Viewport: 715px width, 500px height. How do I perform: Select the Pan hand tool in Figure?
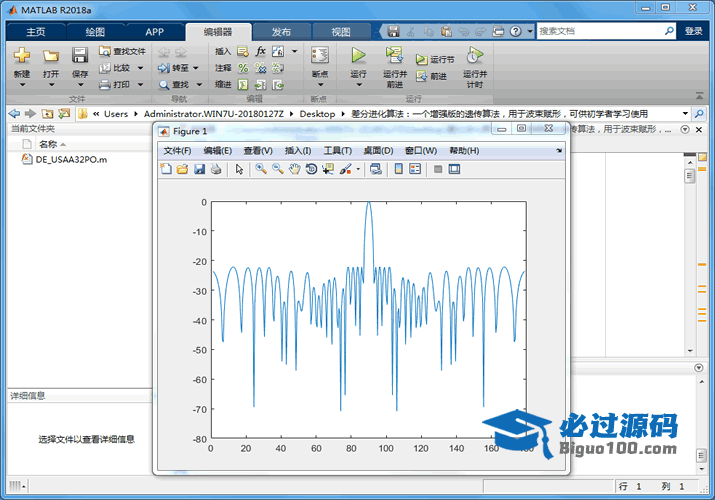tap(294, 169)
